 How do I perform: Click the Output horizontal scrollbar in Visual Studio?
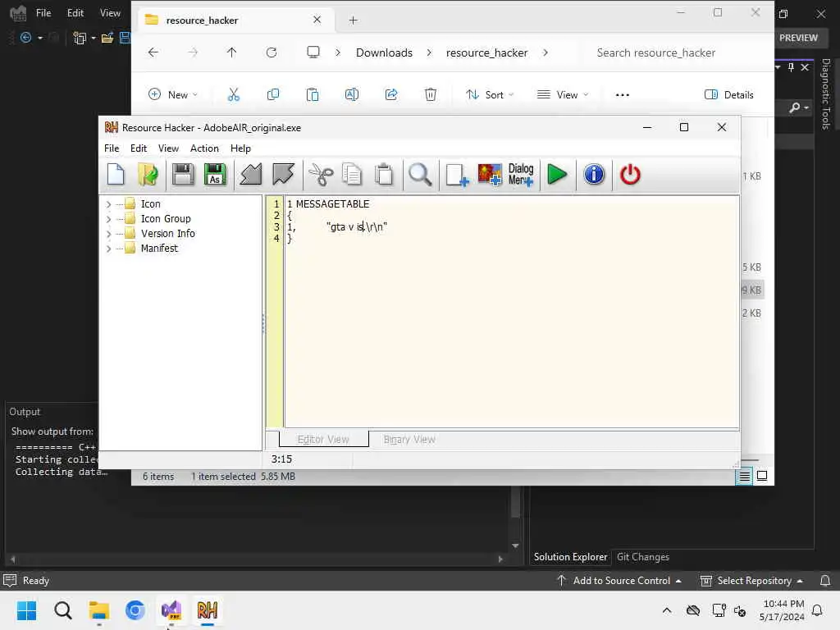point(256,559)
